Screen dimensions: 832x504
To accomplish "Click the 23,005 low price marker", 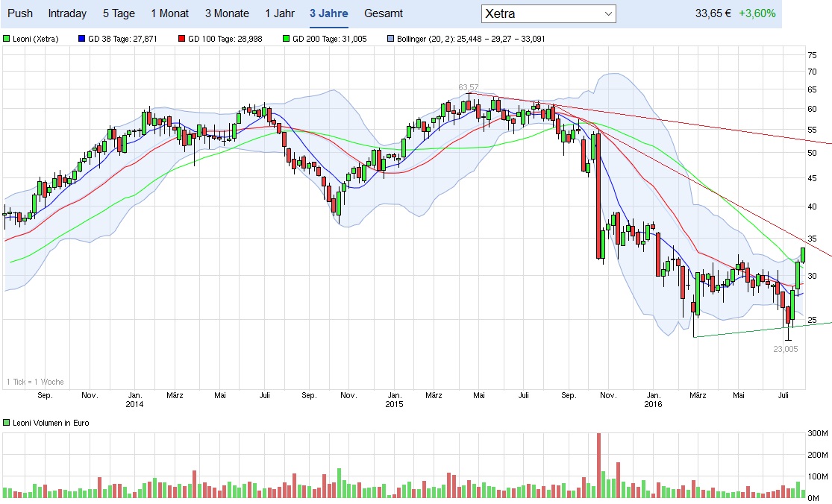I will 786,348.
